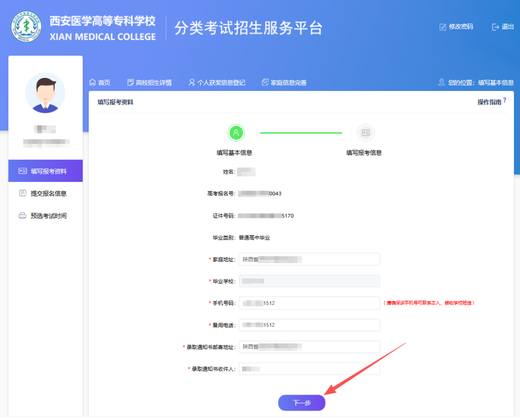Click the 修改密码 edit icon

click(443, 27)
